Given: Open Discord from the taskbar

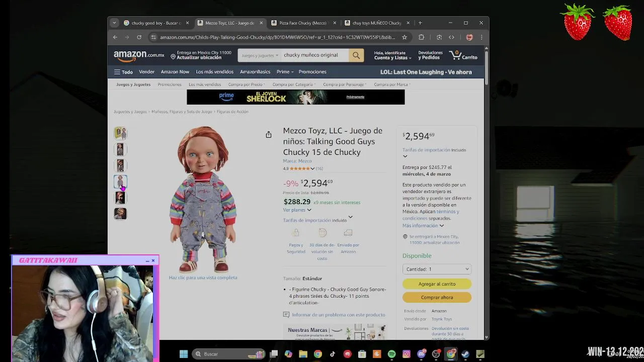Looking at the screenshot, I should (x=422, y=354).
